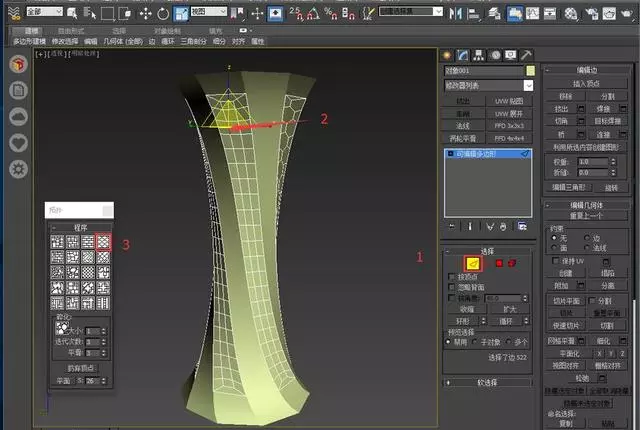Open the settings gear in left sidebar
The height and width of the screenshot is (430, 640).
pos(18,168)
